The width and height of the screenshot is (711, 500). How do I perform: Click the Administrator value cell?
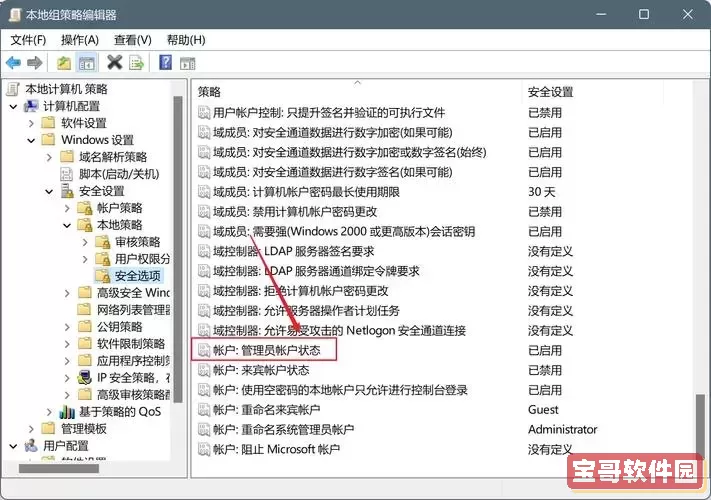click(563, 429)
